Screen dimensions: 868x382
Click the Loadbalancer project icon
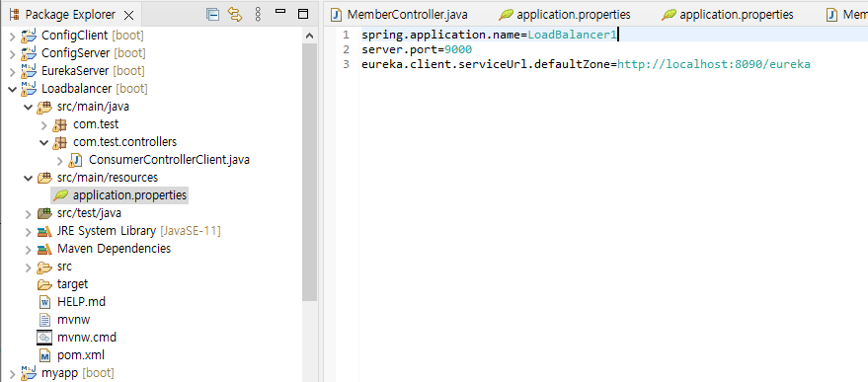coord(29,89)
